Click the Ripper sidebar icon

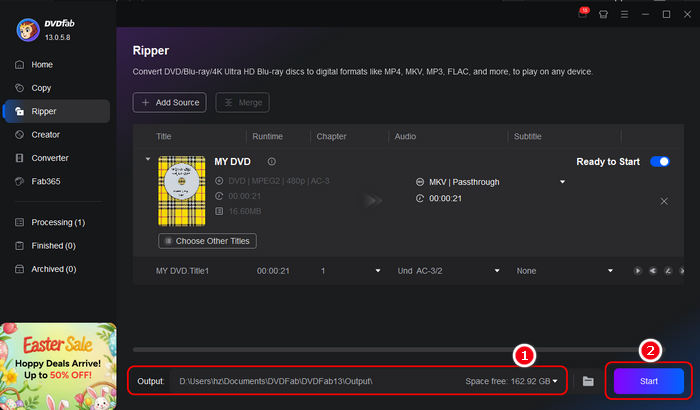coord(19,111)
